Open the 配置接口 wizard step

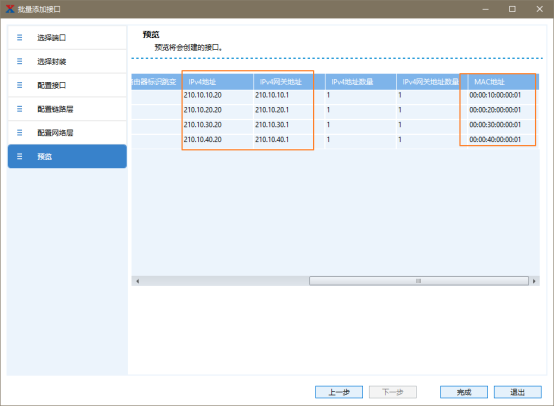pyautogui.click(x=67, y=85)
